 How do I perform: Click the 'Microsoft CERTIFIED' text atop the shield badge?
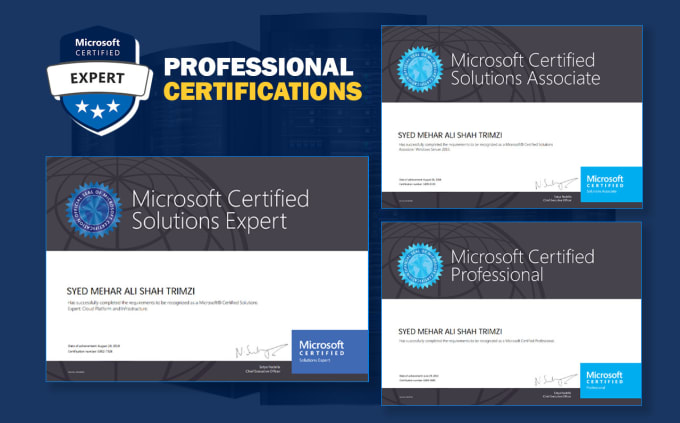(98, 47)
